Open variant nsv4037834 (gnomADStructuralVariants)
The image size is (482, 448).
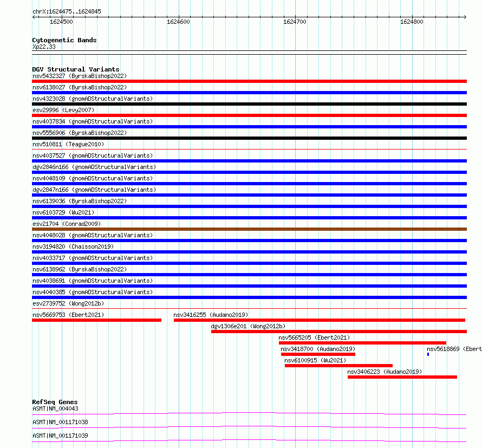[93, 121]
